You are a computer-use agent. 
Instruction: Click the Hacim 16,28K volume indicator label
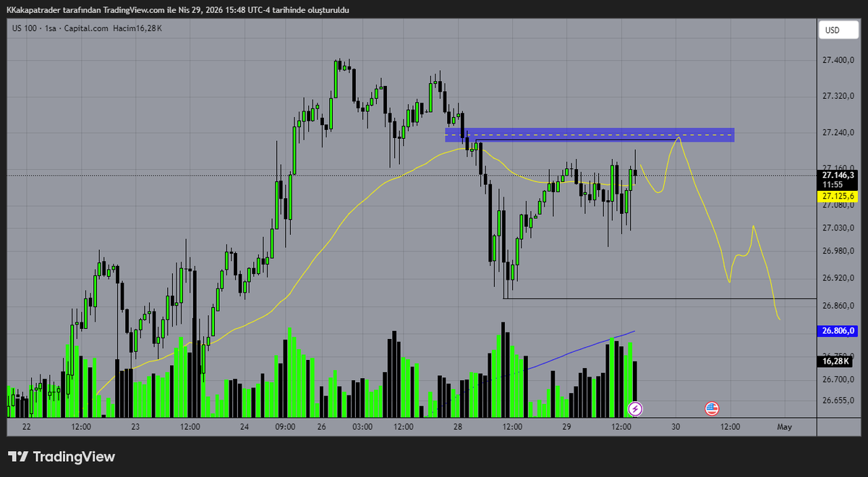click(x=139, y=28)
